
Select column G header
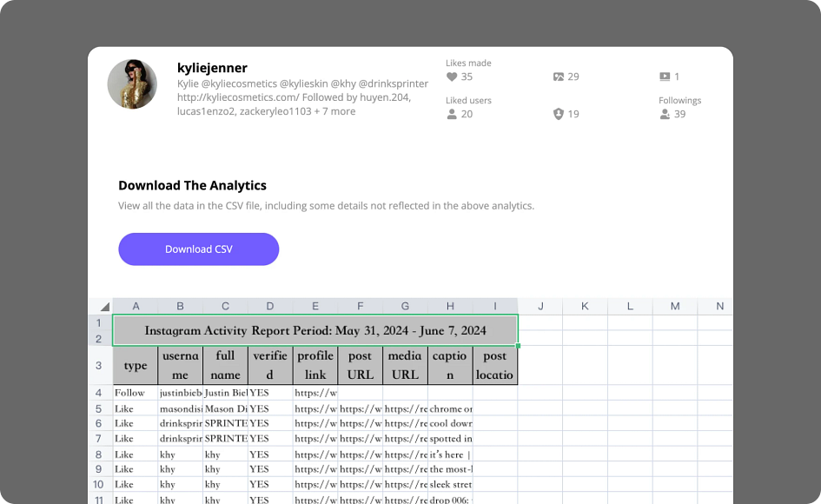405,307
